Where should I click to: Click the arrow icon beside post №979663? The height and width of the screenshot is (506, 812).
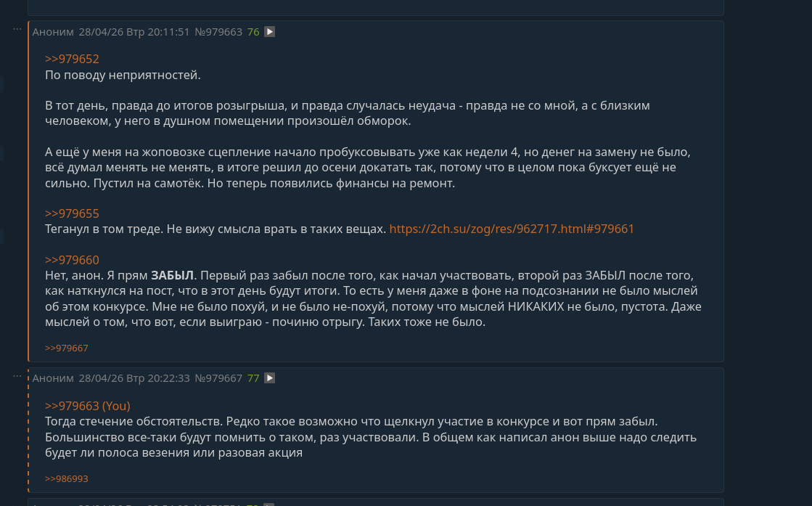269,32
